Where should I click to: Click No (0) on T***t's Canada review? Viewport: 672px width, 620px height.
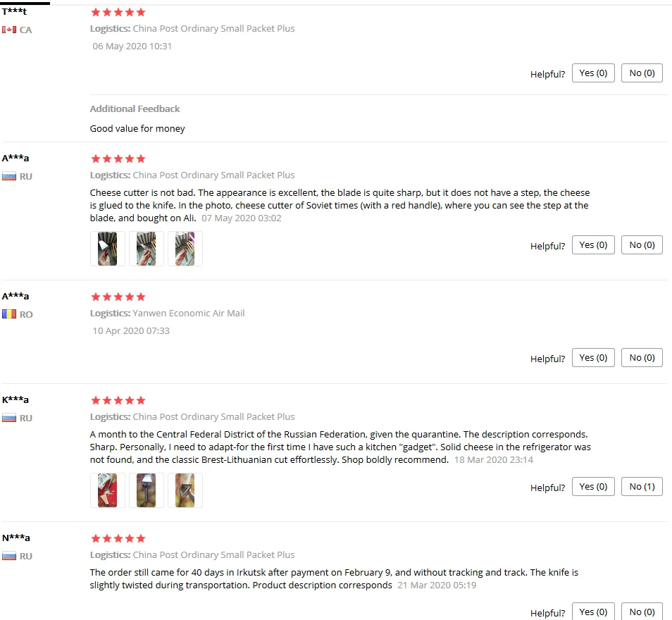coord(642,73)
